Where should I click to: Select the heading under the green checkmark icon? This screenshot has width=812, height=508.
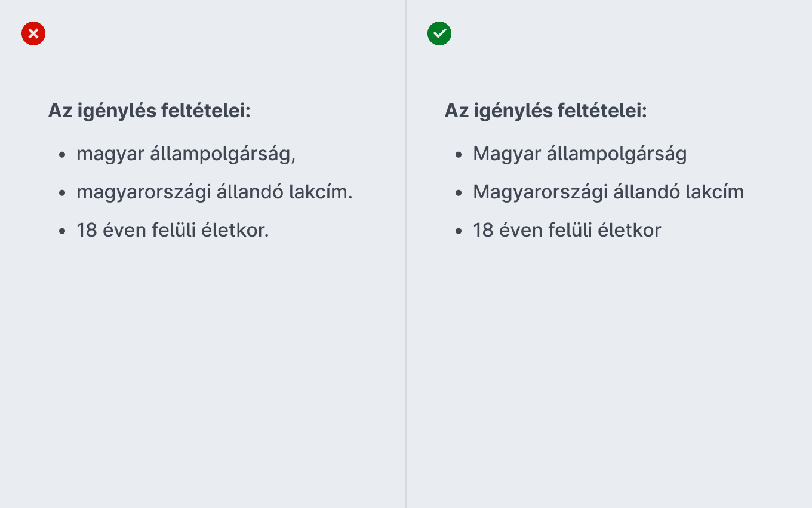pyautogui.click(x=546, y=111)
